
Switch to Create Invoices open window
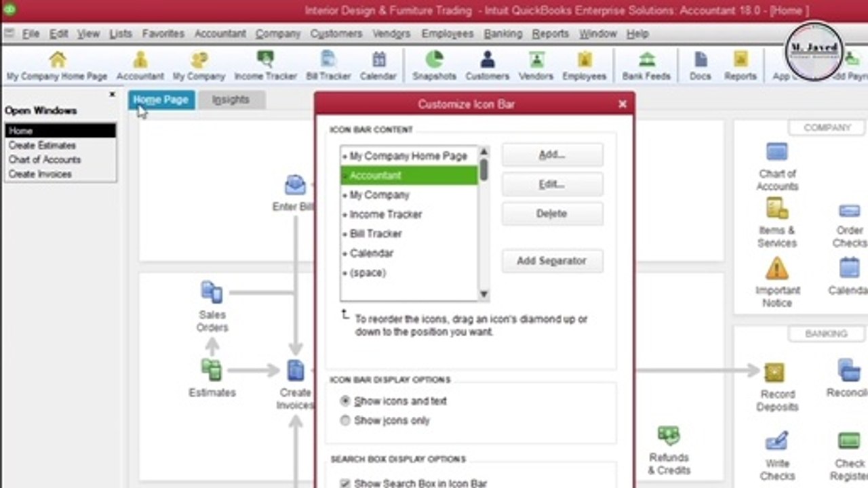tap(60, 174)
